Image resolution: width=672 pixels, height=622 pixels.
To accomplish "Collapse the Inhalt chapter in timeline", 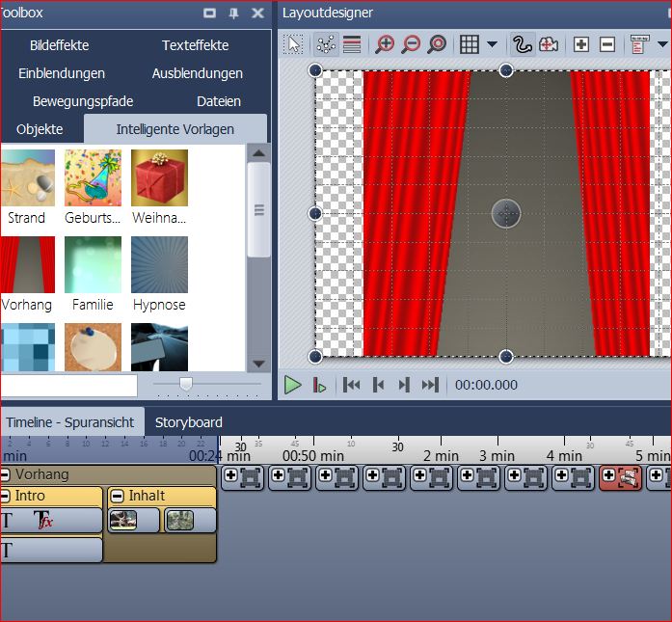I will 119,496.
